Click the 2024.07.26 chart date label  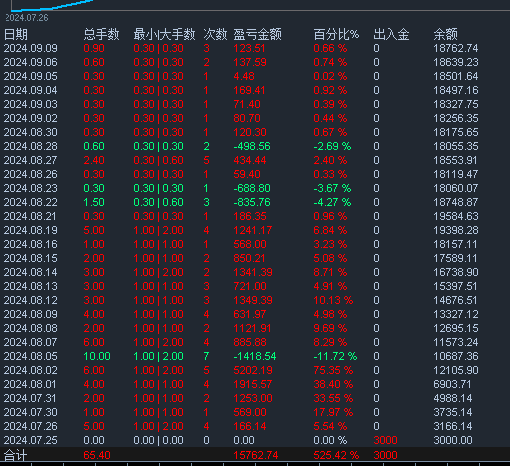coord(27,18)
